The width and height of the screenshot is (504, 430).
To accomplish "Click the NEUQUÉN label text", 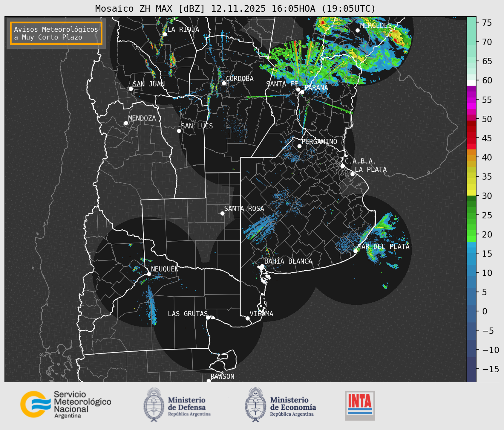I will pyautogui.click(x=165, y=269).
